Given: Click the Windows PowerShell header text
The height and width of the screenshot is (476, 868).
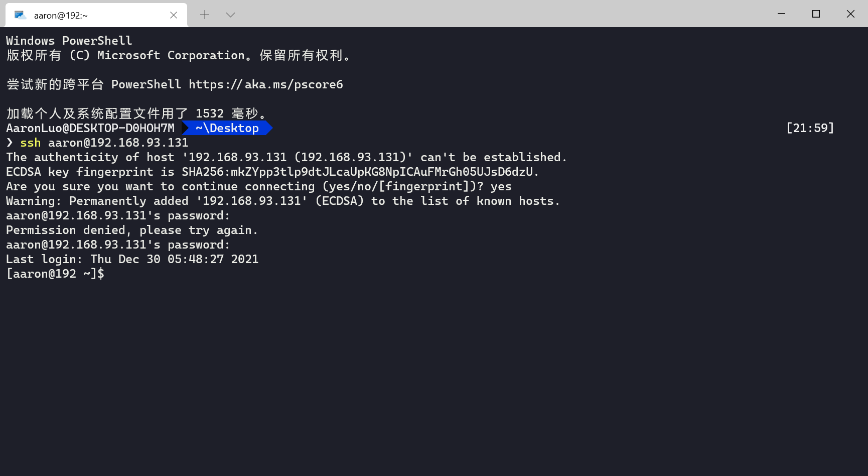Looking at the screenshot, I should [x=69, y=41].
